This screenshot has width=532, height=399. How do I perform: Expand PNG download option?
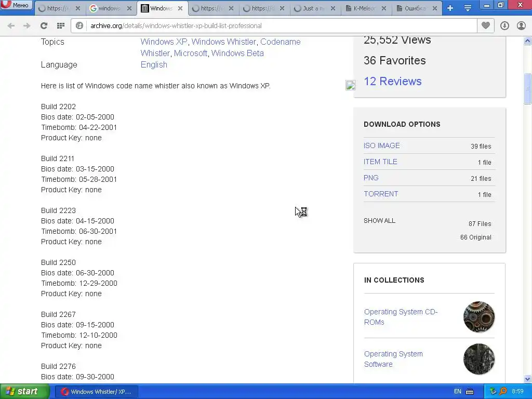pyautogui.click(x=371, y=178)
